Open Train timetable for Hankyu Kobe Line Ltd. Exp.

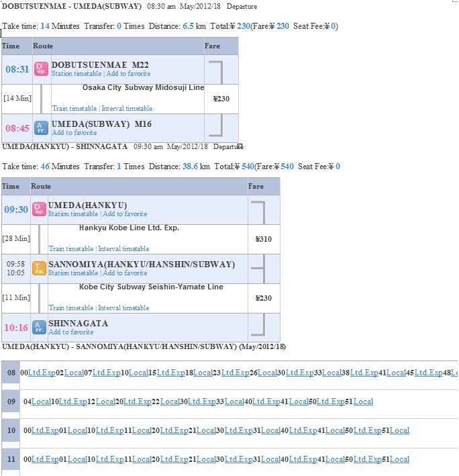click(71, 248)
